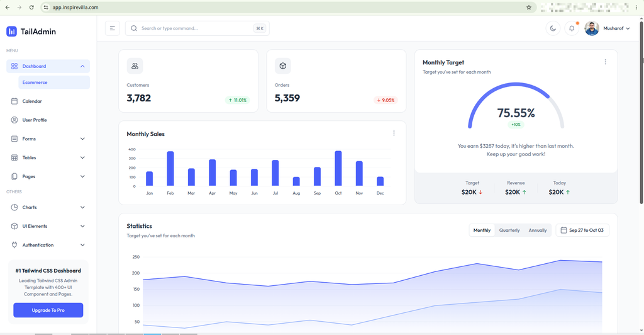
Task: Click the October bar in Monthly Sales
Action: point(338,168)
